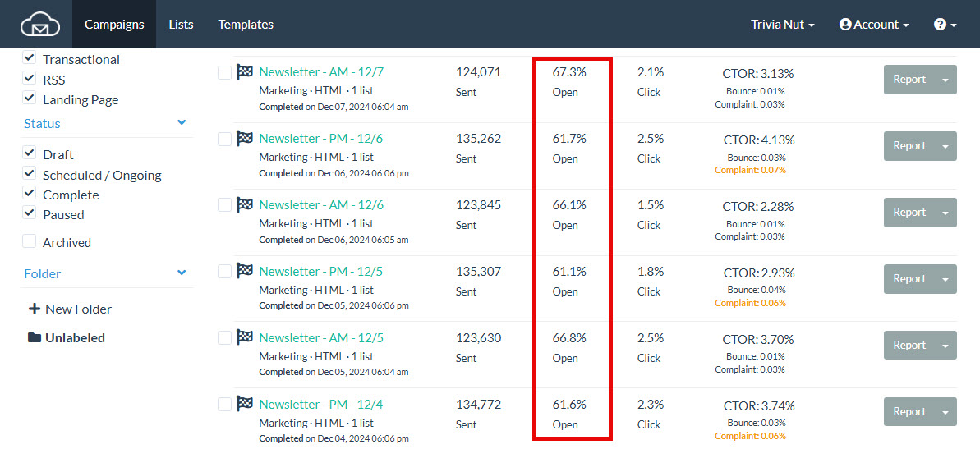Click the help question mark icon
980x449 pixels.
coord(940,25)
